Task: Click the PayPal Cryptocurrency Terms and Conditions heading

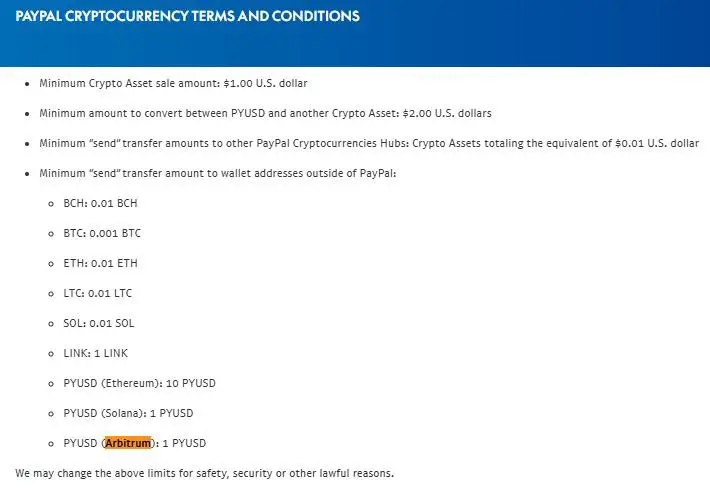Action: click(x=187, y=16)
